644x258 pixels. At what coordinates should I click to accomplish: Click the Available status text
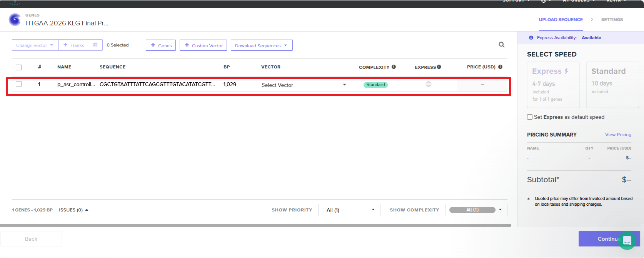591,38
